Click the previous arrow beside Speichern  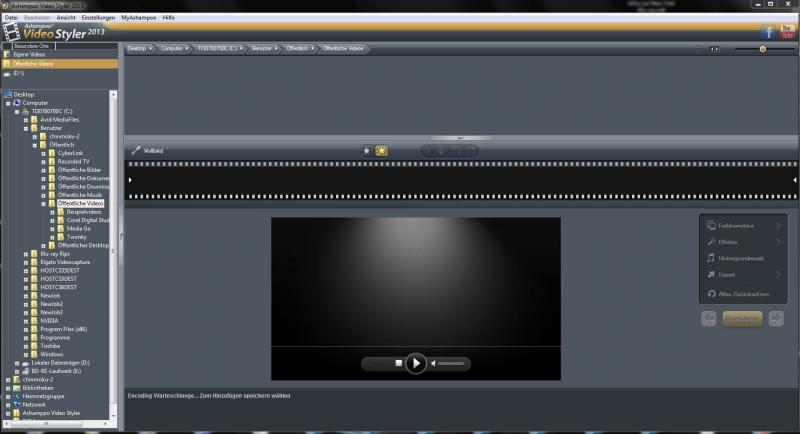[x=708, y=318]
